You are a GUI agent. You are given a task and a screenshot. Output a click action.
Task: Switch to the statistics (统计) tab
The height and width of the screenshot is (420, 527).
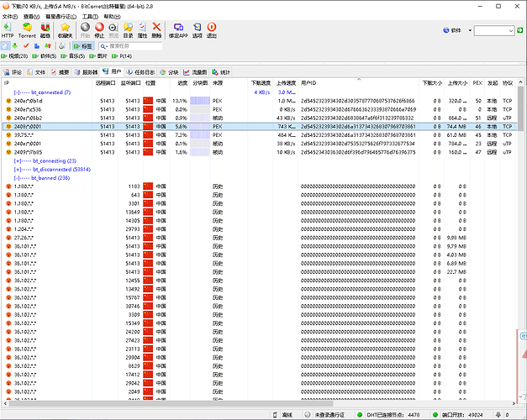point(221,72)
